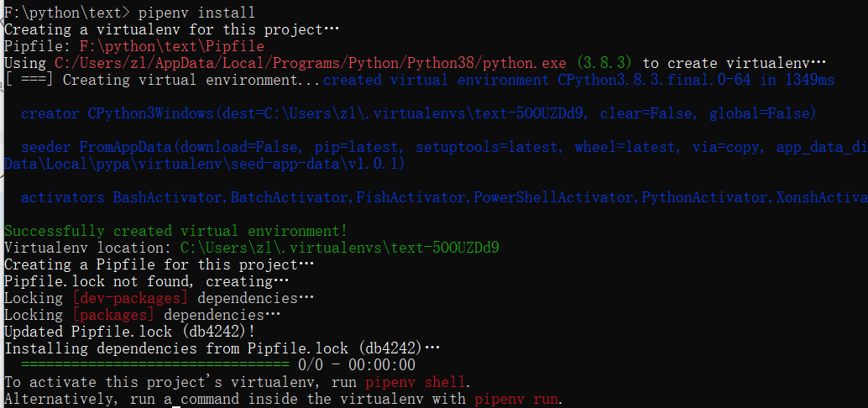
Task: Click the red Pipfile path F:\python\text\Pipfile
Action: pos(171,45)
